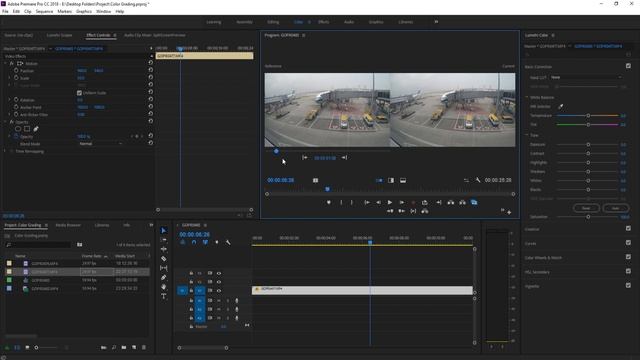Reset the Position parameter
640x360 pixels.
coord(151,70)
